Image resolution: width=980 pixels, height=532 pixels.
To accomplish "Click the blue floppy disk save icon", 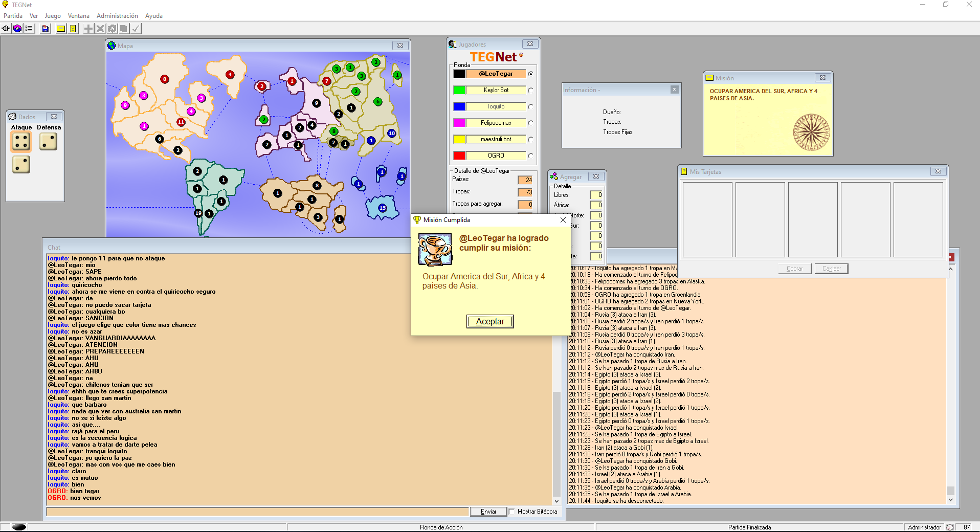I will coord(46,29).
